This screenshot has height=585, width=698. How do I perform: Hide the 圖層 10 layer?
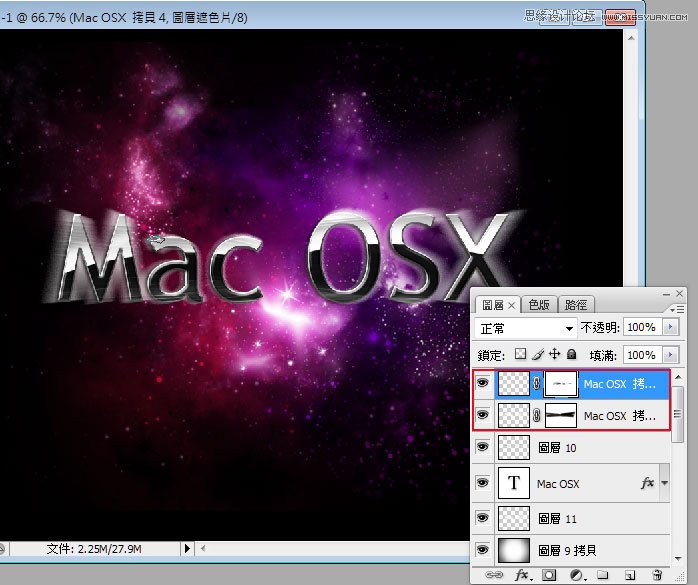click(x=483, y=447)
